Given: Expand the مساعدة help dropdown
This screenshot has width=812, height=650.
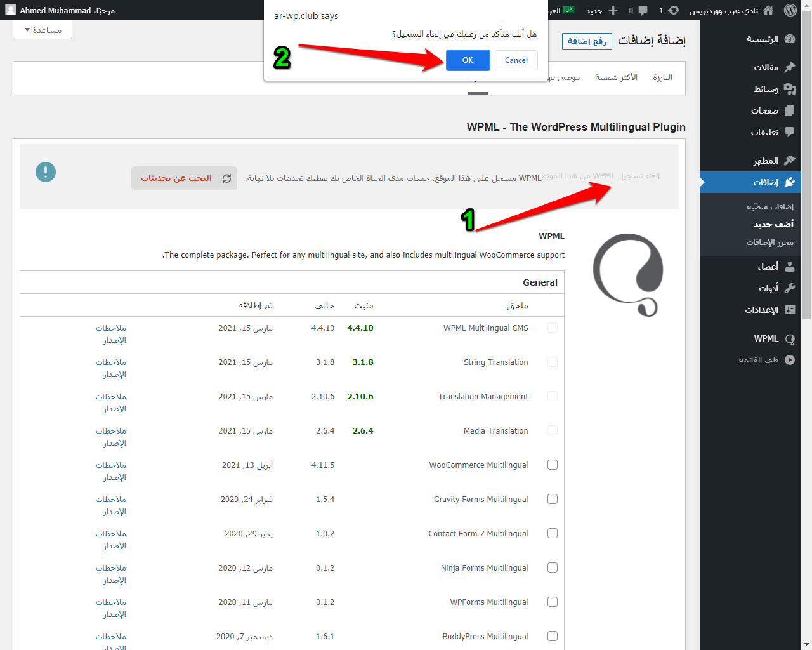Looking at the screenshot, I should click(x=43, y=30).
